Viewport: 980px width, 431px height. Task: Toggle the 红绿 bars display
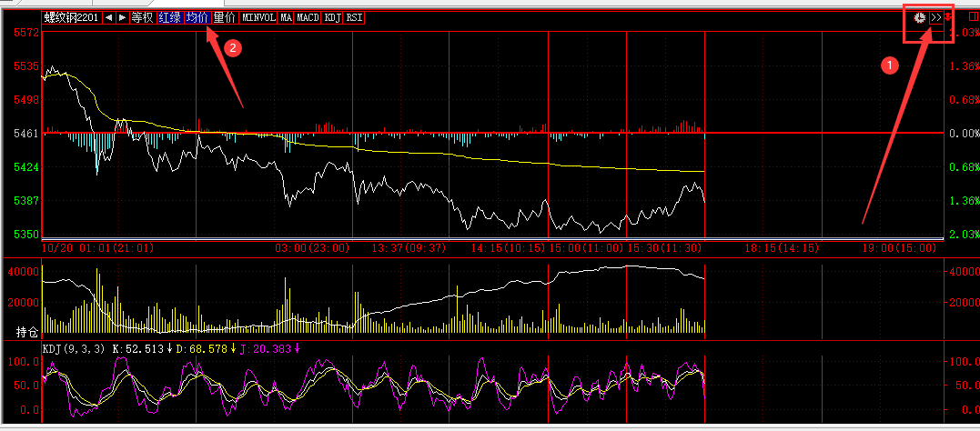169,17
